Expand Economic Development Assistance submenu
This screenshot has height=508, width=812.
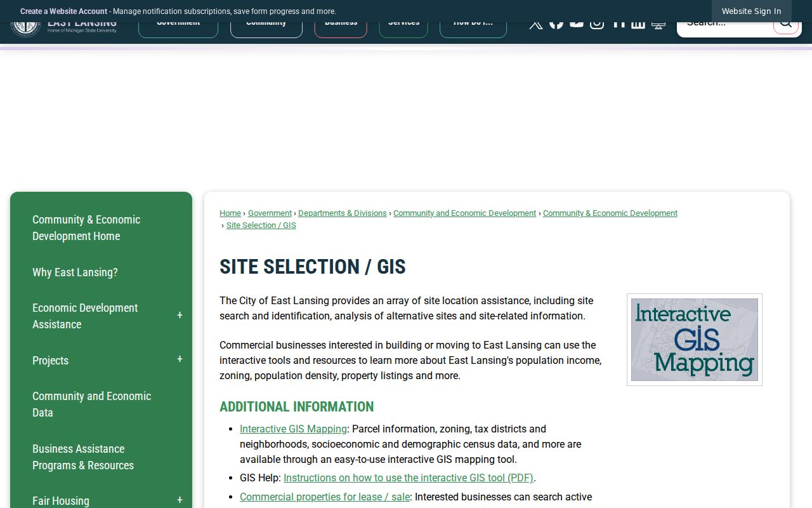pyautogui.click(x=180, y=316)
